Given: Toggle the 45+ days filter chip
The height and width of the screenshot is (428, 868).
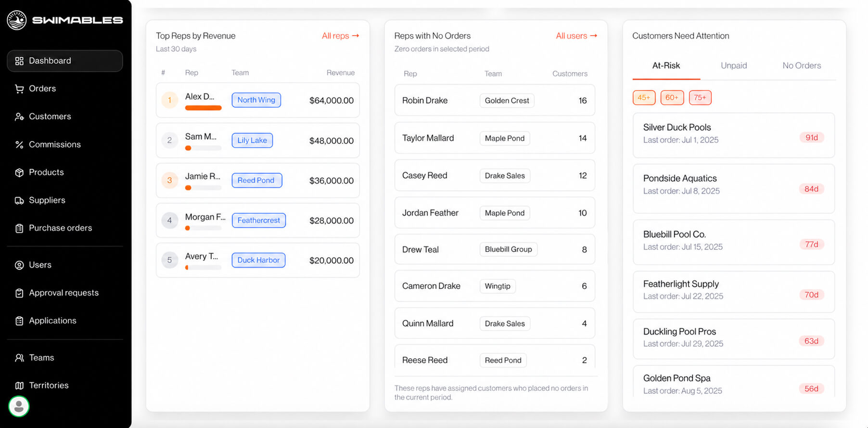Looking at the screenshot, I should pyautogui.click(x=644, y=98).
